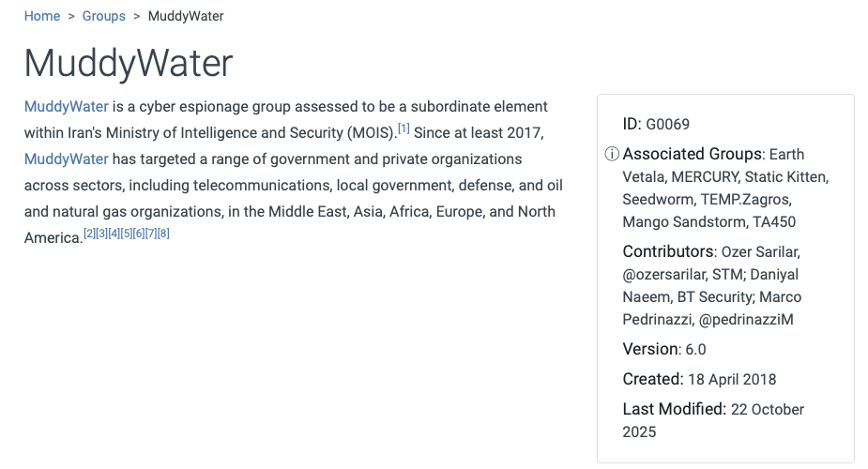The image size is (868, 469).
Task: Open citation reference [8]
Action: click(163, 233)
